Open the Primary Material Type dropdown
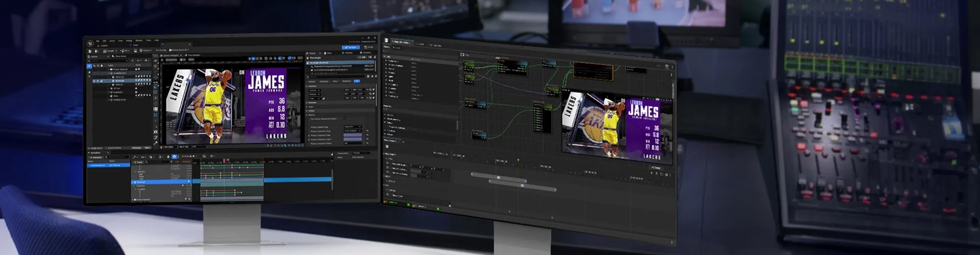 (x=352, y=127)
